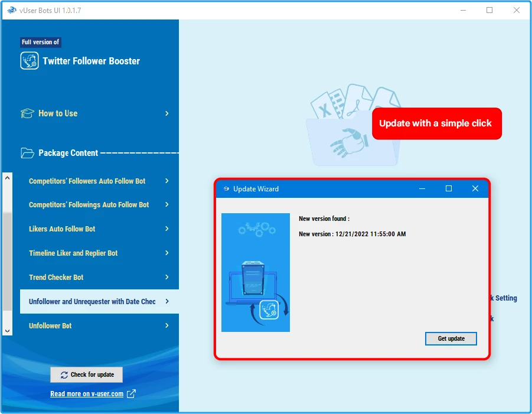Minimize the vUser Bots UI window
This screenshot has width=532, height=414.
point(463,10)
